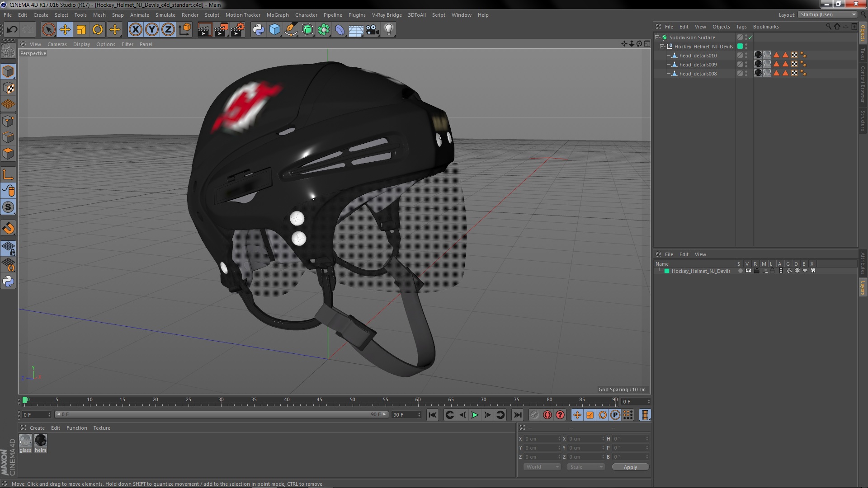Toggle the X axis lock

click(135, 30)
